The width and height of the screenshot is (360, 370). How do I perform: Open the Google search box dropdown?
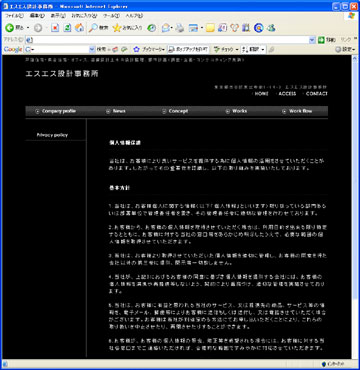coord(92,49)
